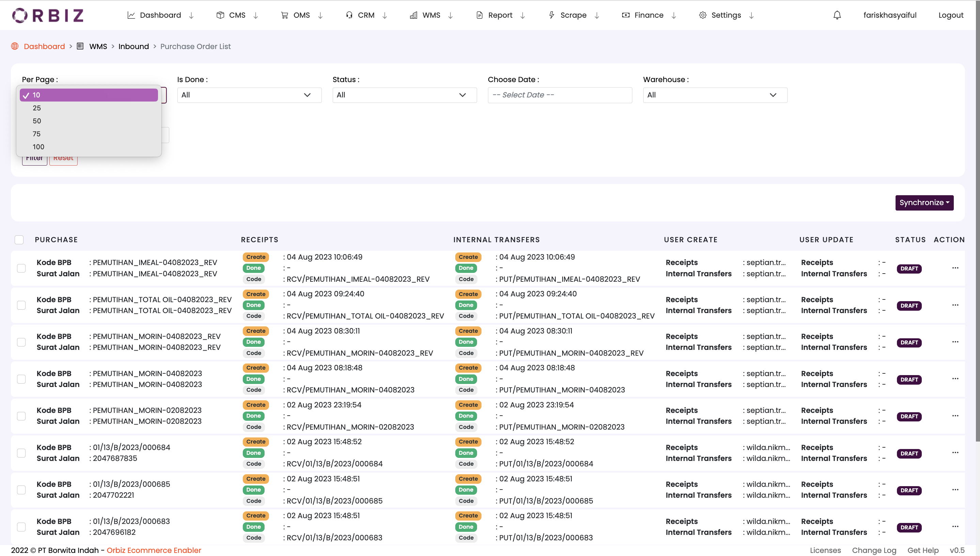
Task: Check the PEMUTIHAN_TOTAL OIL-04082023_REV row checkbox
Action: click(21, 305)
